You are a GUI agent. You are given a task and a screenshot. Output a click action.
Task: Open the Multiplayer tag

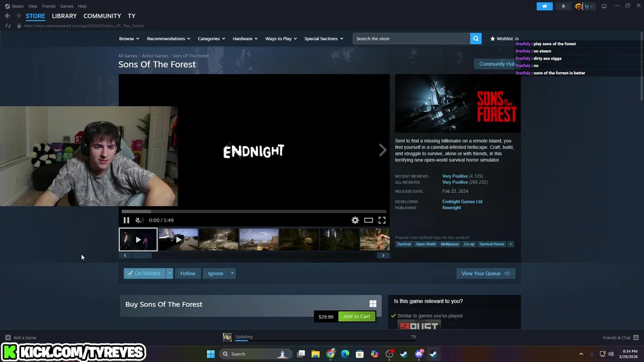click(450, 244)
